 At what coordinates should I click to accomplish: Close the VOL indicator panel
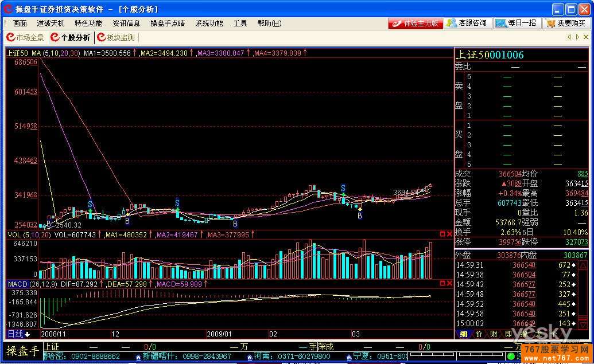449,234
